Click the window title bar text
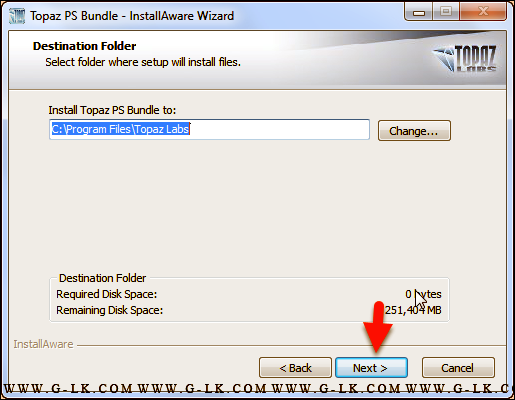 click(x=132, y=16)
